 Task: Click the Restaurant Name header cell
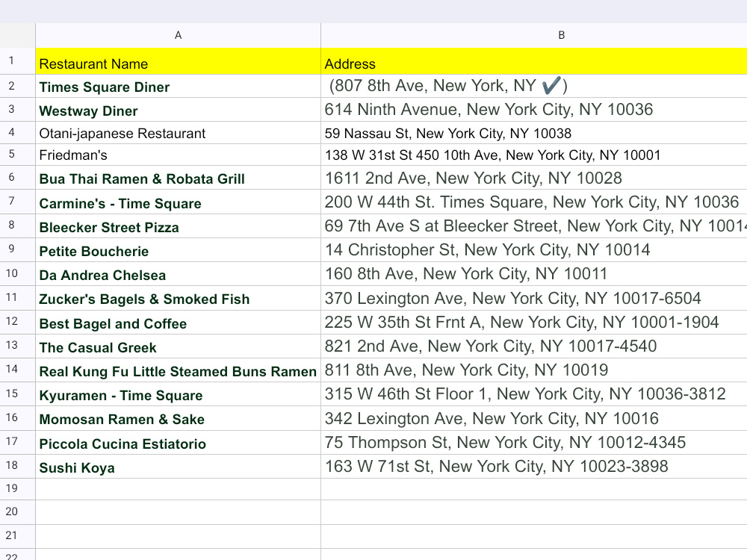[x=179, y=61]
